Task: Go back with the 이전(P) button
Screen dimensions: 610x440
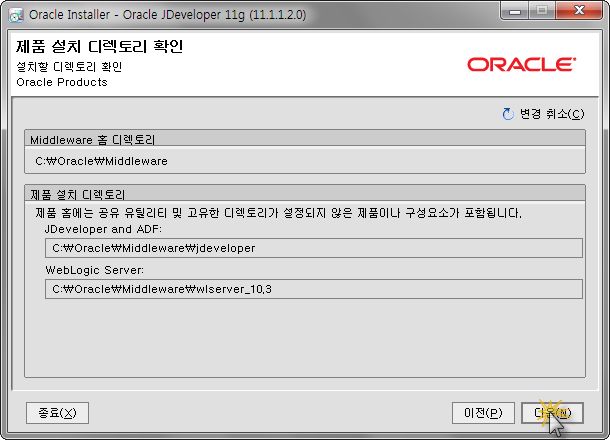Action: [x=483, y=413]
